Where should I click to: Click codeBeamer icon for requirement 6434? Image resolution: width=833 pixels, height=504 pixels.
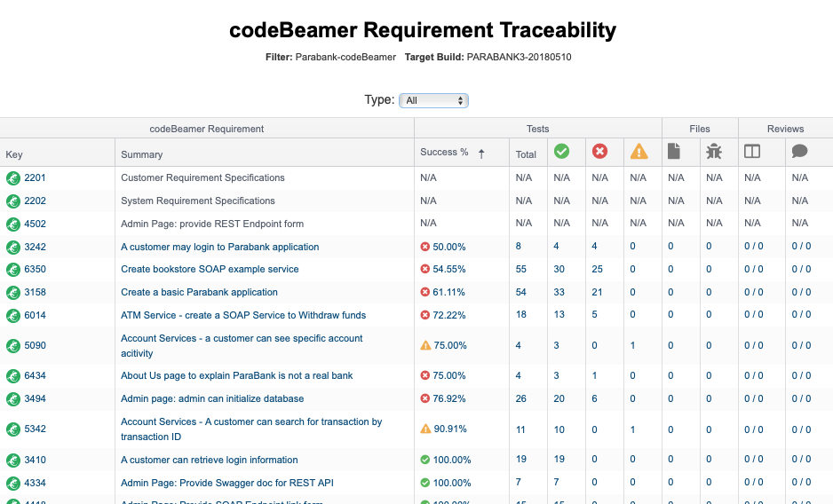click(x=13, y=376)
